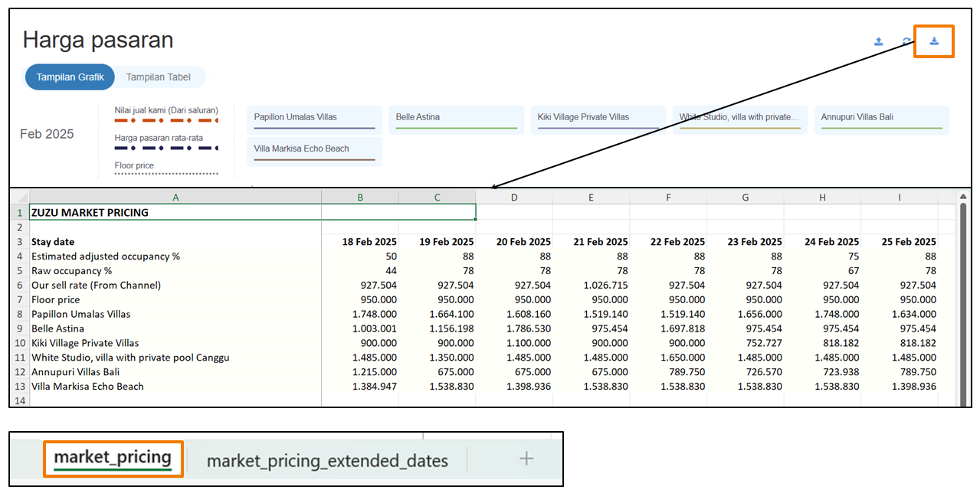Click the Estimated adjusted occupancy % cell
Screen dimensions: 980x500
coord(175,257)
